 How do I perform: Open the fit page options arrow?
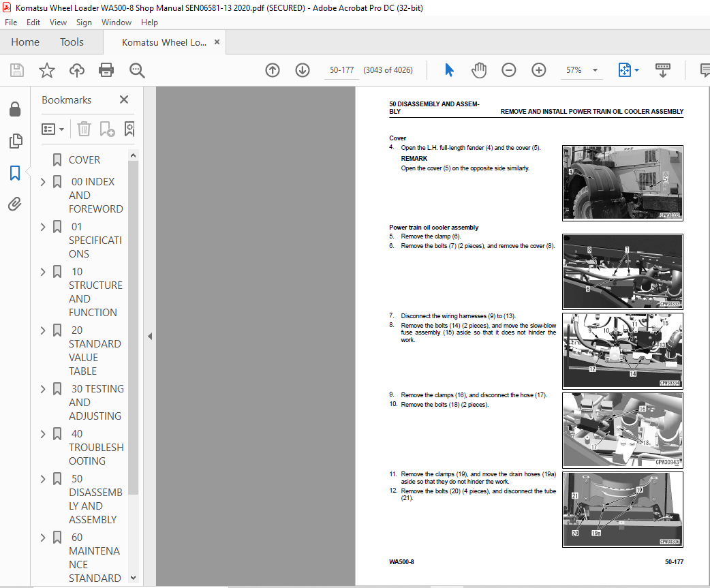pyautogui.click(x=636, y=70)
